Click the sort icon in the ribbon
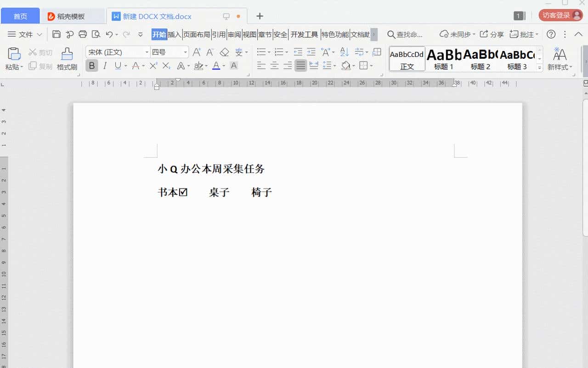Screen dimensions: 588x368 tap(344, 52)
